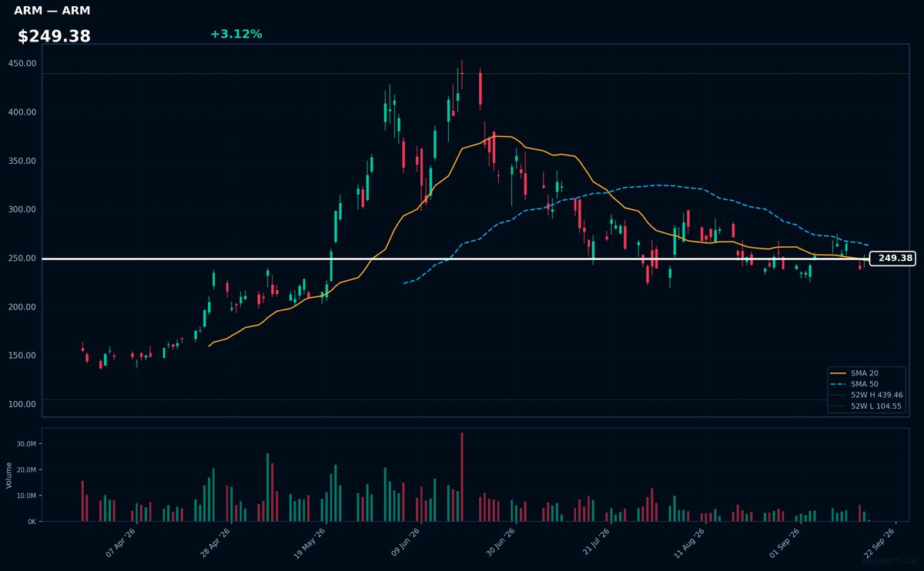Image resolution: width=924 pixels, height=571 pixels.
Task: Click the 19 May '26 date label
Action: pos(311,543)
